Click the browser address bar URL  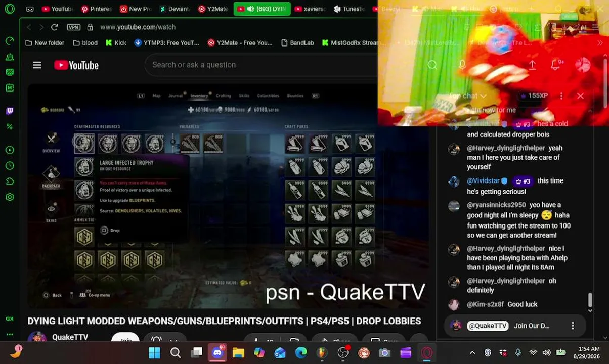[138, 27]
